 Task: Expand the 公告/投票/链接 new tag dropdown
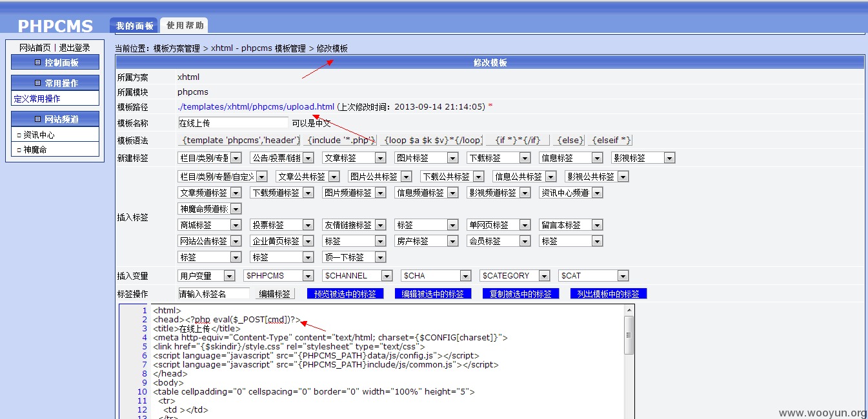click(282, 158)
